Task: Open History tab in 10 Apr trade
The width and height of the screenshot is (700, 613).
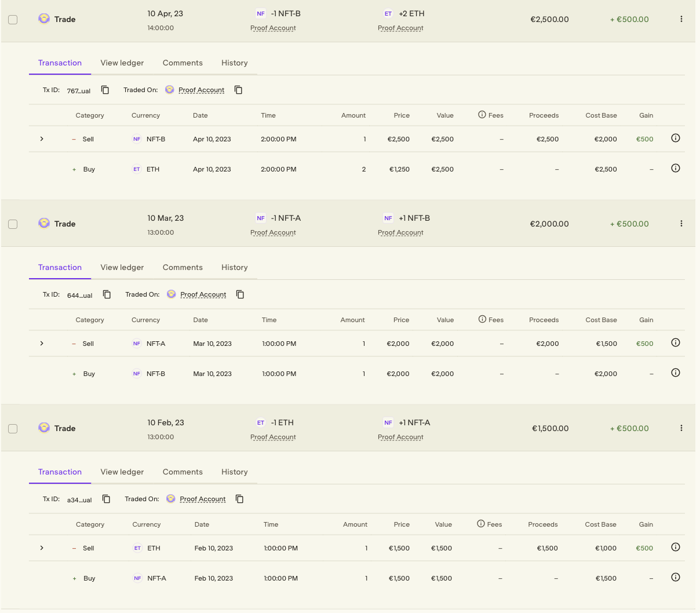Action: tap(235, 63)
